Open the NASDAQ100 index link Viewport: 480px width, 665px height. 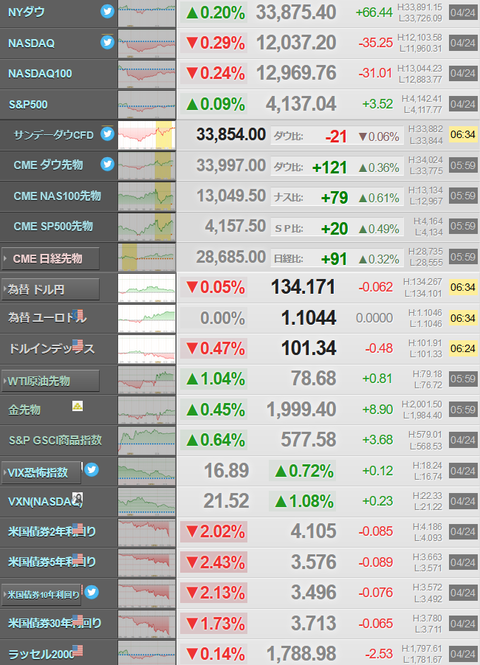pos(40,74)
